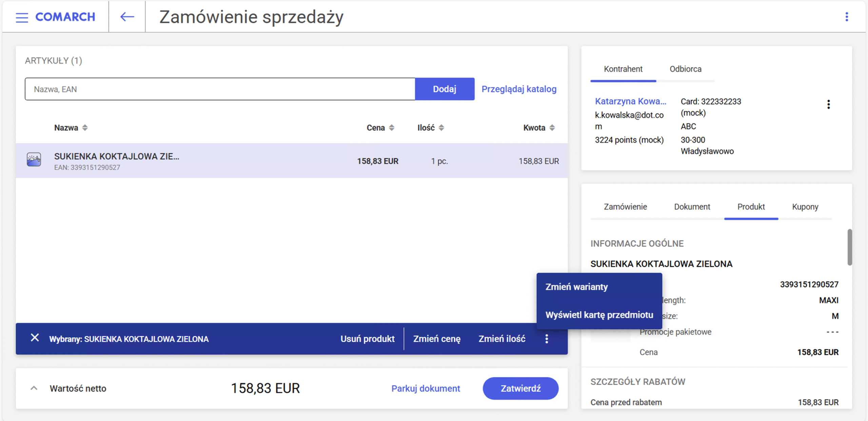Open customer Katarzyna Kowa... link
Screen dimensions: 868x421
tap(630, 101)
